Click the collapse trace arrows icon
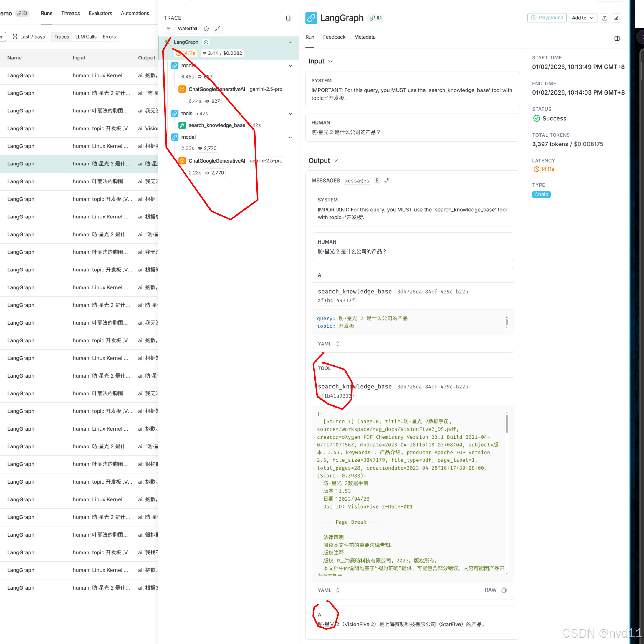The width and height of the screenshot is (644, 644). (x=217, y=29)
